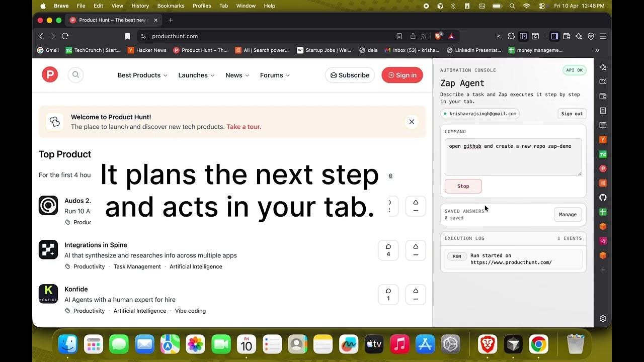This screenshot has width=644, height=362.
Task: Open Brave Shields icon in address bar
Action: click(x=439, y=36)
